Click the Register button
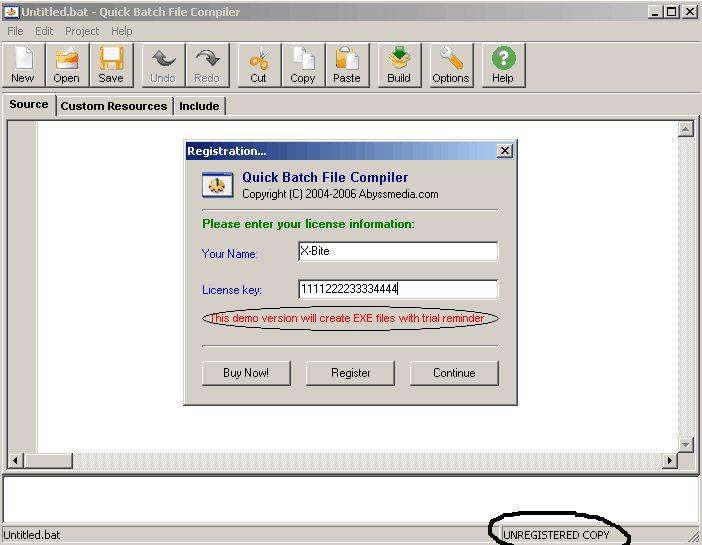Image resolution: width=702 pixels, height=545 pixels. [350, 373]
